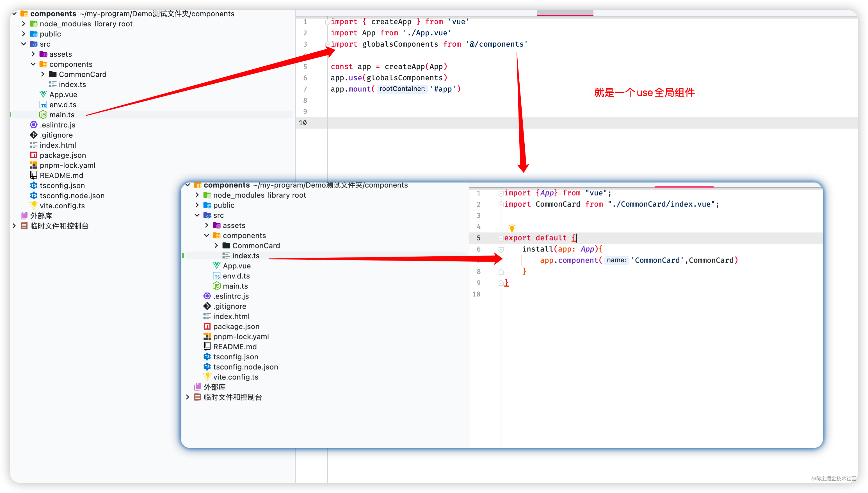Select 外部库 in the front overlay tree

coord(215,387)
